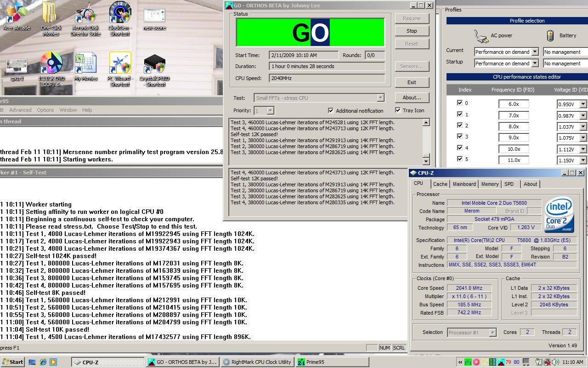Launch Acronis Disk Director Suite shortcut
Viewport: 588px width, 368px height.
[85, 18]
